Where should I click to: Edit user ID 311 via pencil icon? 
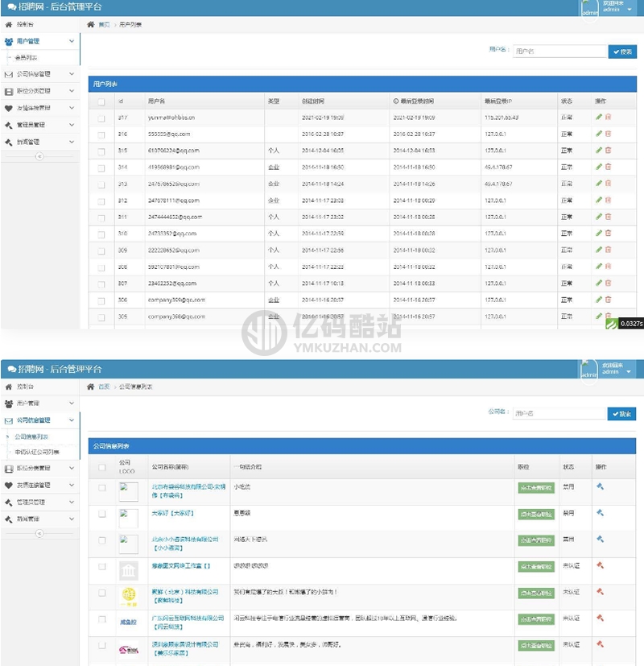[x=599, y=216]
